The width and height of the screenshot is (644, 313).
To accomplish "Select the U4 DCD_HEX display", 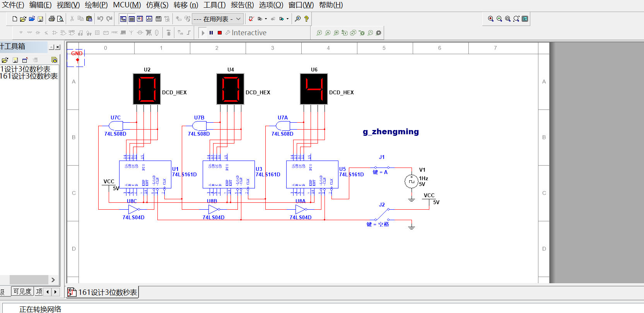I will click(230, 89).
